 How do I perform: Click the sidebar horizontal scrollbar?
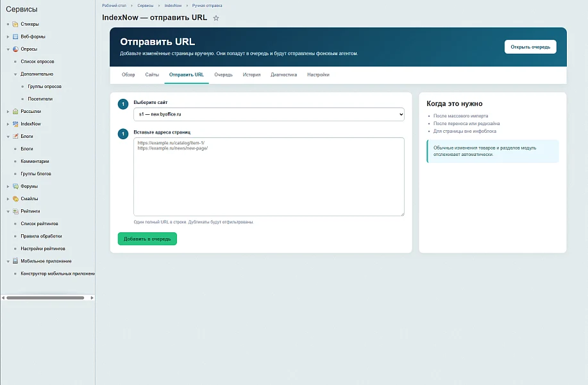pyautogui.click(x=46, y=298)
